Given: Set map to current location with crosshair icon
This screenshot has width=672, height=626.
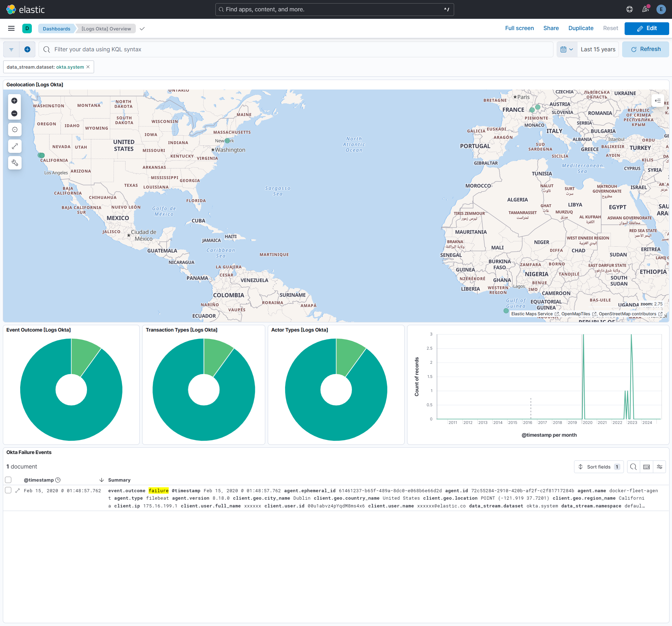Looking at the screenshot, I should click(x=15, y=130).
